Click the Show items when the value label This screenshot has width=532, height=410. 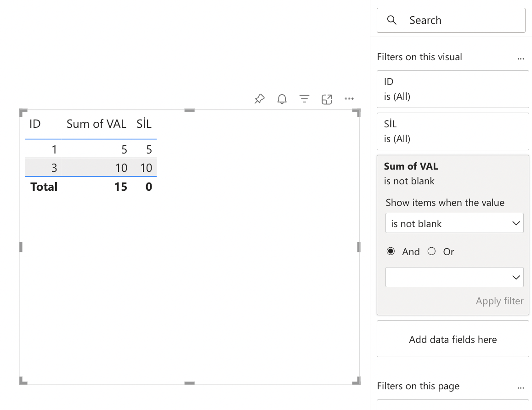pyautogui.click(x=445, y=203)
